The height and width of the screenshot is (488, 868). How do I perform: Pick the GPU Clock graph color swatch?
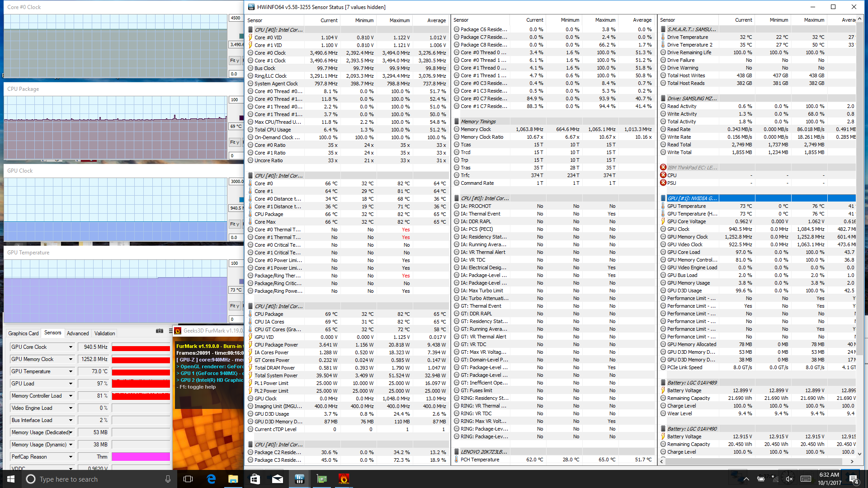click(x=241, y=199)
